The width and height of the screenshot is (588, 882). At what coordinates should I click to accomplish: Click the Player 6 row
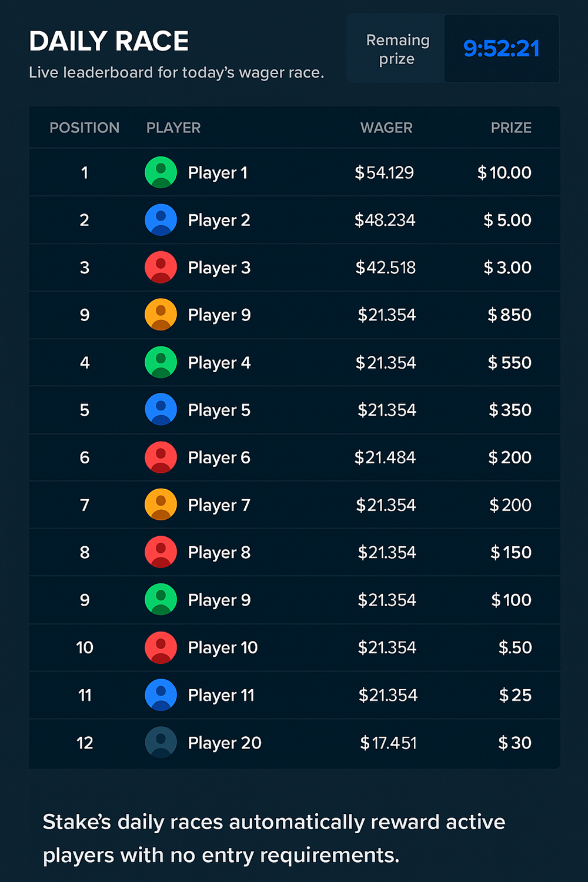tap(294, 457)
